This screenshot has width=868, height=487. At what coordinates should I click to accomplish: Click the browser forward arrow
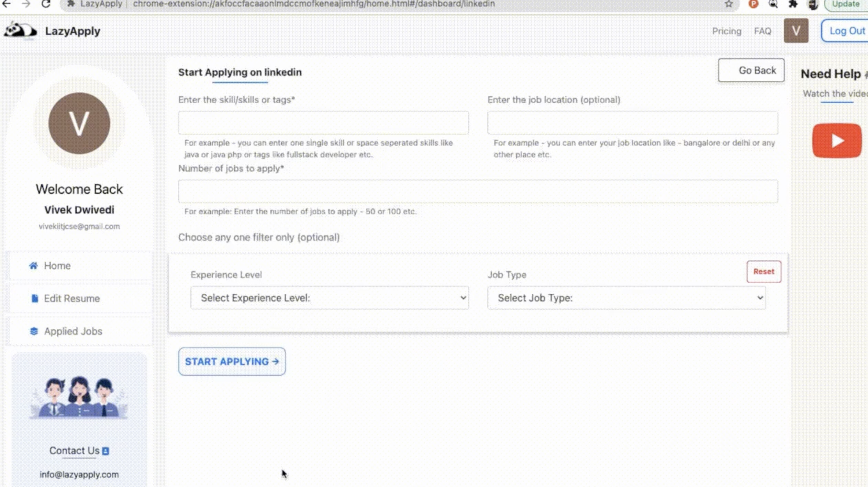tap(26, 4)
